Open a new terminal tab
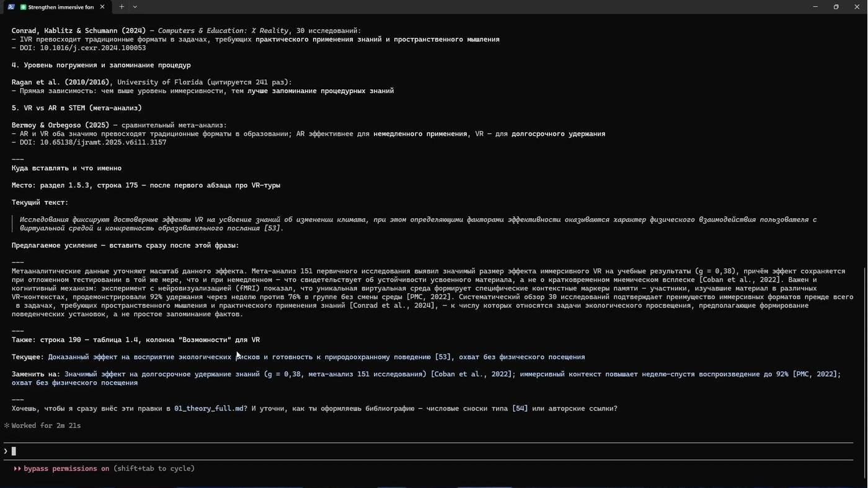This screenshot has height=488, width=868. coord(122,7)
